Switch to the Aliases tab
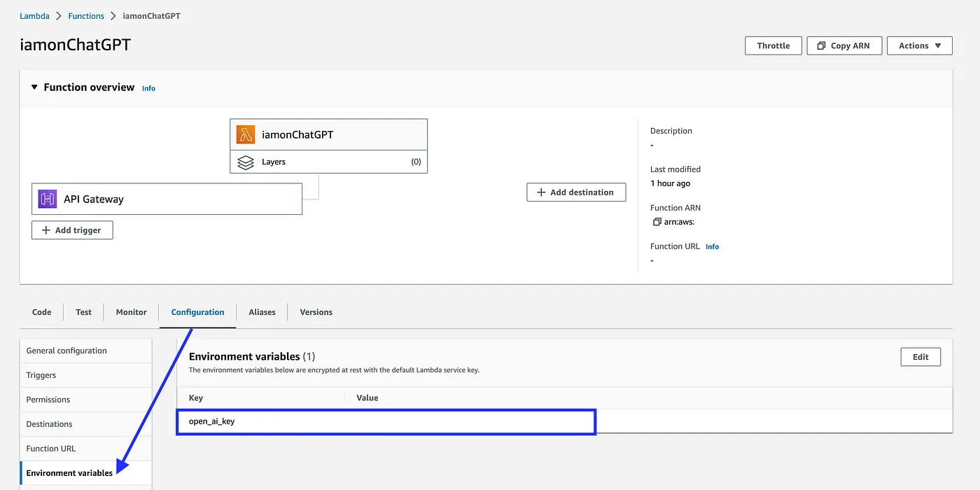This screenshot has width=980, height=490. 262,312
